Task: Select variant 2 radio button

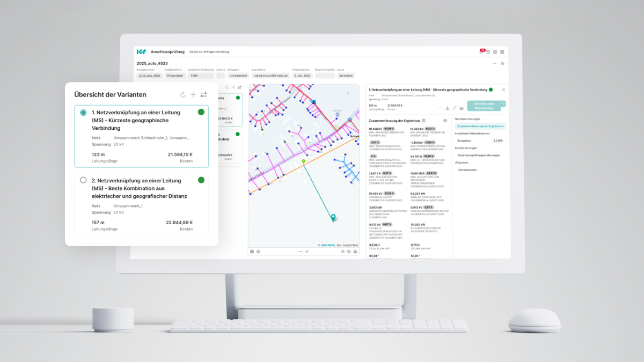Action: click(x=83, y=180)
